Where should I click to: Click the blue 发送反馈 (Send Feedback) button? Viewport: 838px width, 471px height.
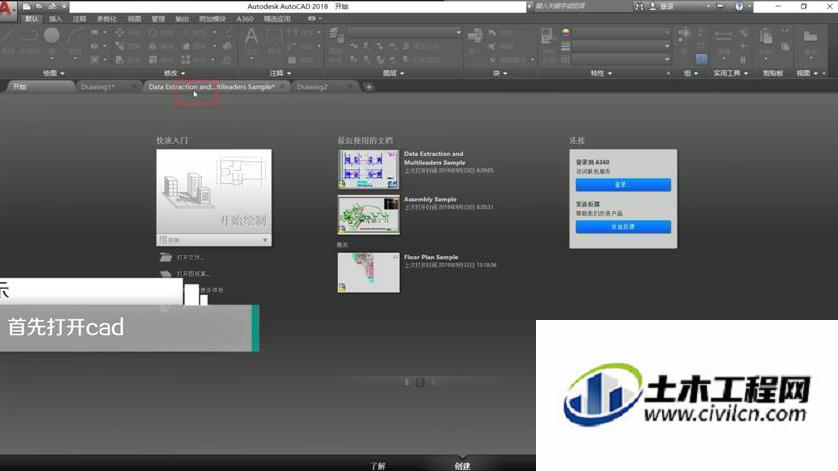[623, 227]
